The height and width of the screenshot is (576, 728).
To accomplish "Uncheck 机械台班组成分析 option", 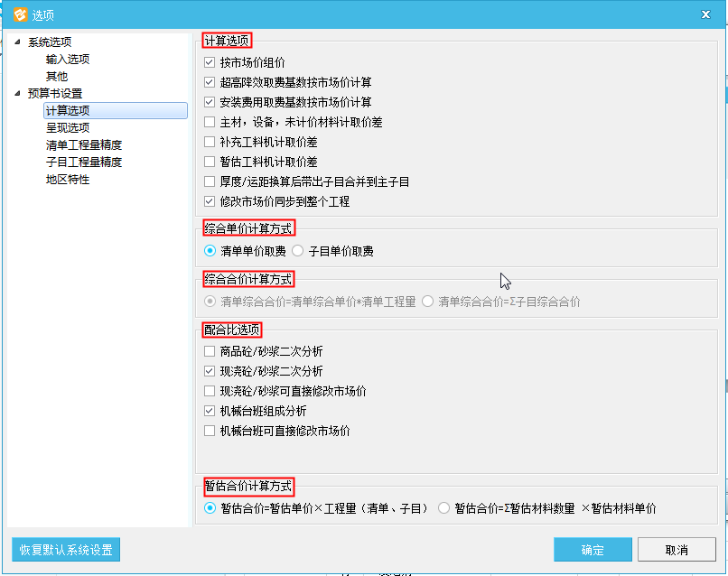I will click(x=210, y=412).
